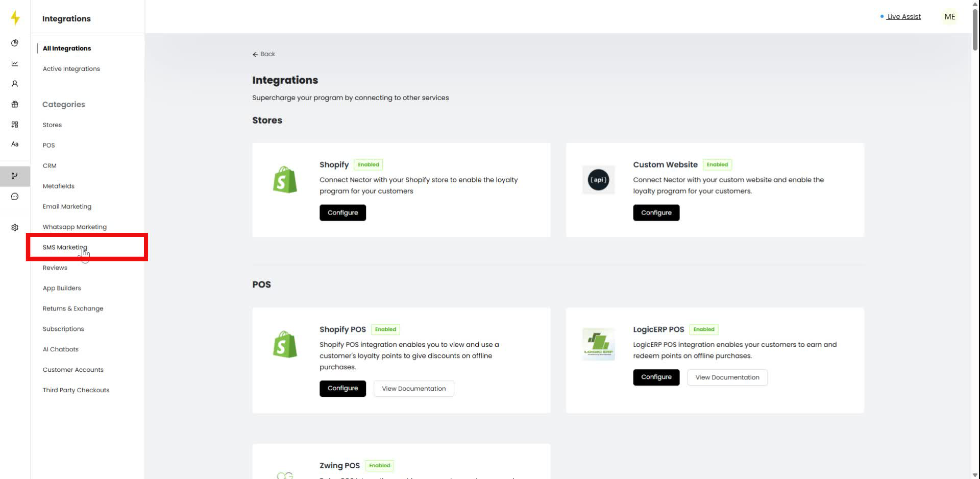This screenshot has width=980, height=479.
Task: Open the chat bubble icon in sidebar
Action: (x=15, y=197)
